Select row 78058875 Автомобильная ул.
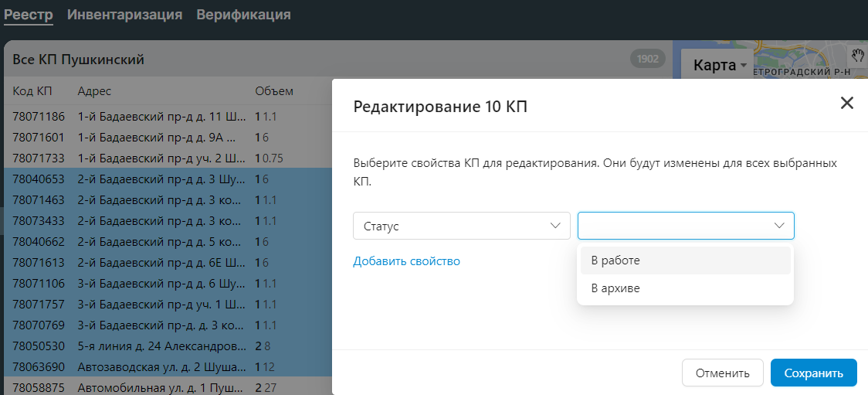This screenshot has height=395, width=868. point(39,386)
